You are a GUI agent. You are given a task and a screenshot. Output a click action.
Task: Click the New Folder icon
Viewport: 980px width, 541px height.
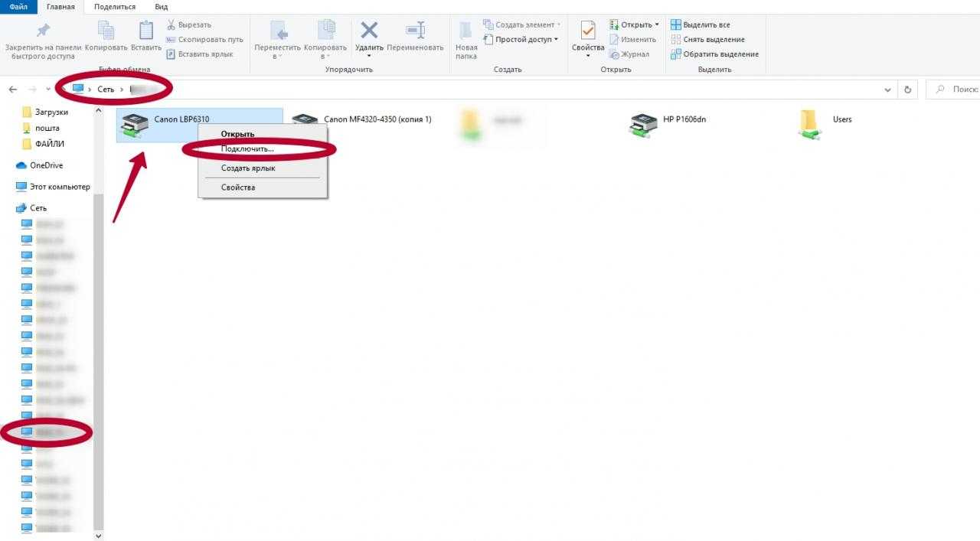pyautogui.click(x=465, y=31)
